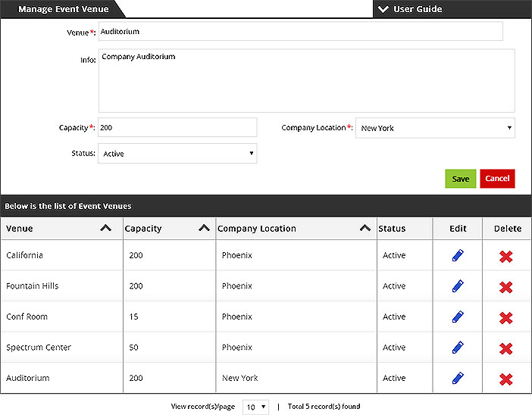532x415 pixels.
Task: Cancel editing the venue
Action: pyautogui.click(x=497, y=179)
